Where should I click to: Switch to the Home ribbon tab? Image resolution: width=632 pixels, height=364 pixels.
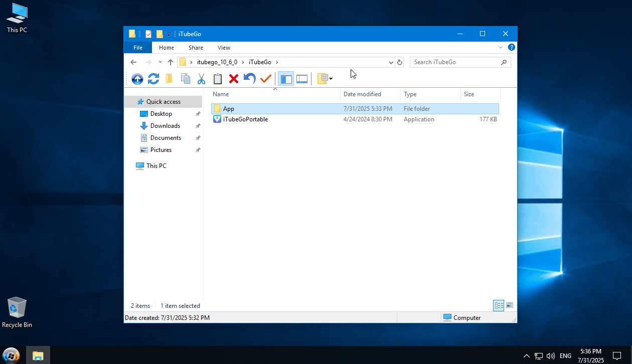(x=167, y=48)
